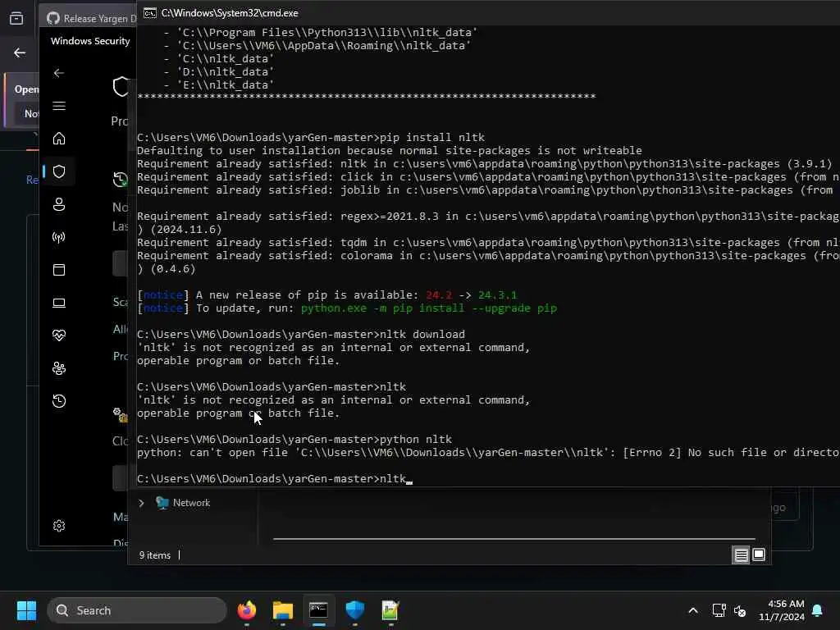Go back in Windows Security window
The height and width of the screenshot is (630, 840).
[59, 73]
